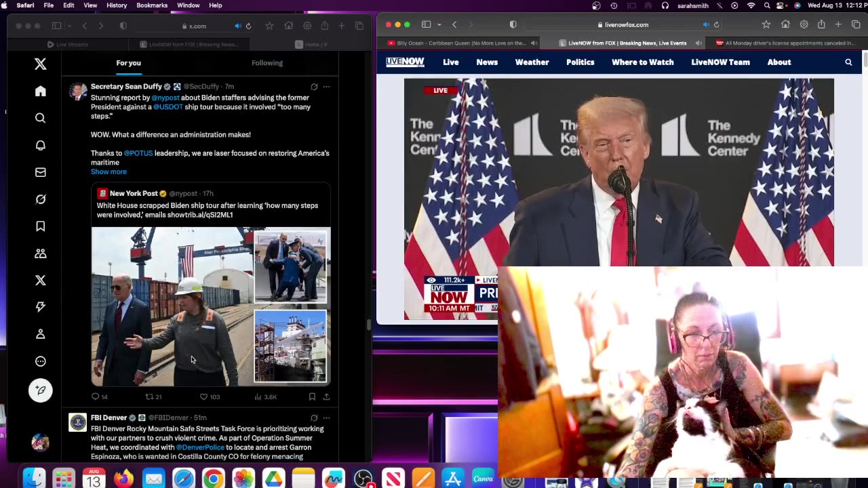Viewport: 868px width, 488px height.
Task: Open Politics on LiveNOW nav
Action: (x=580, y=62)
